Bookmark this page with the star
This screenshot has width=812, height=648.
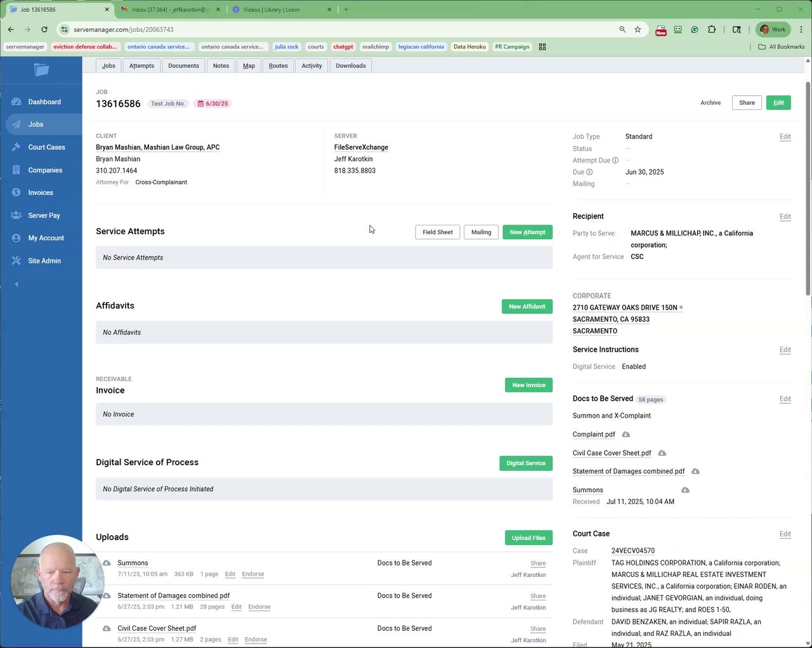pos(638,29)
